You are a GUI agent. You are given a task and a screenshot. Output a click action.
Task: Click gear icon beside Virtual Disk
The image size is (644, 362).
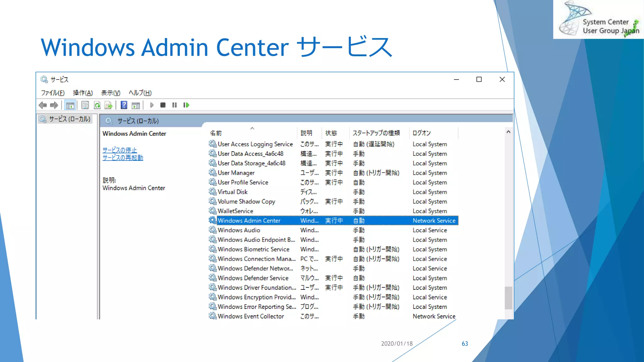[x=213, y=191]
